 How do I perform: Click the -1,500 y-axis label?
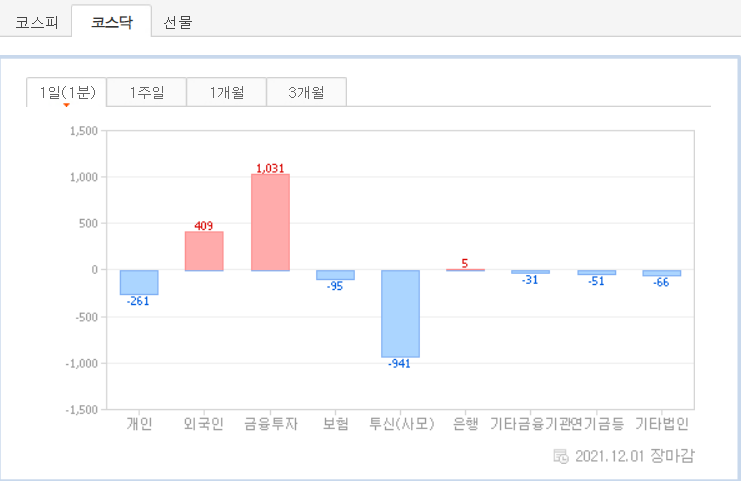(82, 410)
